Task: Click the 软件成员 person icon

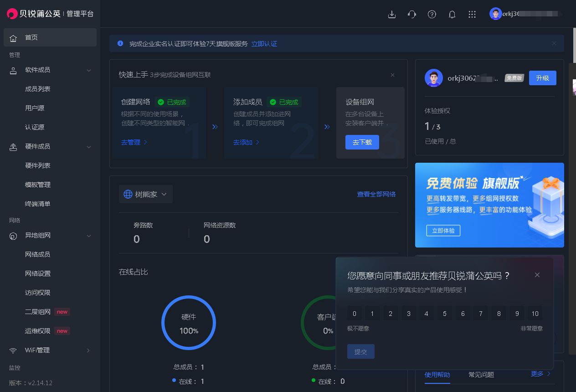Action: 14,70
